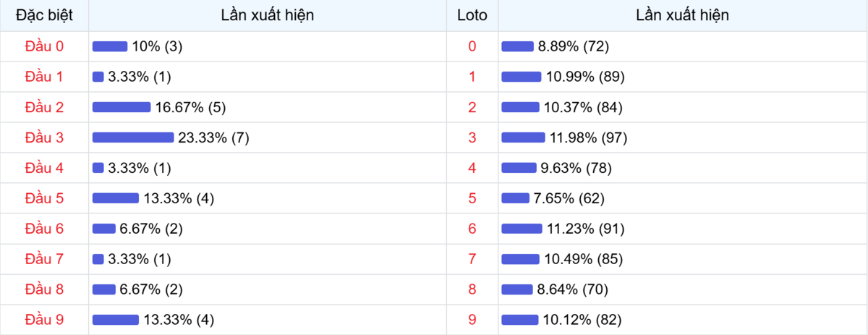The image size is (868, 335).
Task: Select Loto number 0 label
Action: [472, 46]
